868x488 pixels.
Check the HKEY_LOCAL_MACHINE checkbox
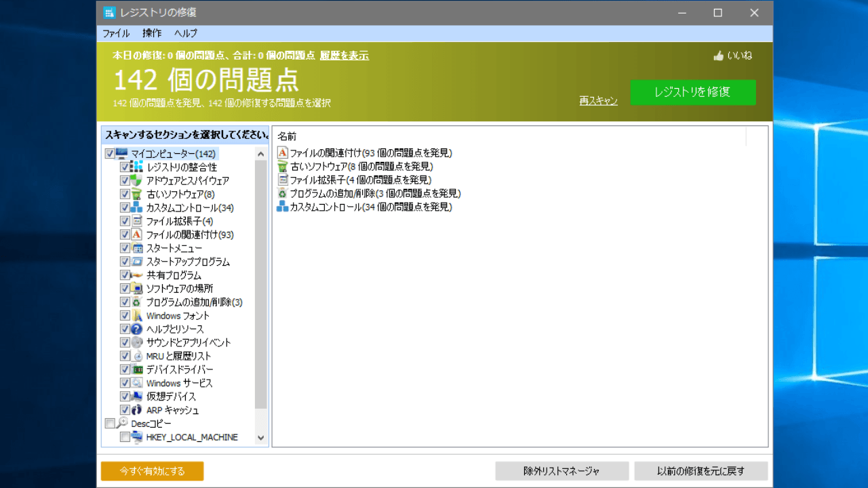click(x=125, y=437)
